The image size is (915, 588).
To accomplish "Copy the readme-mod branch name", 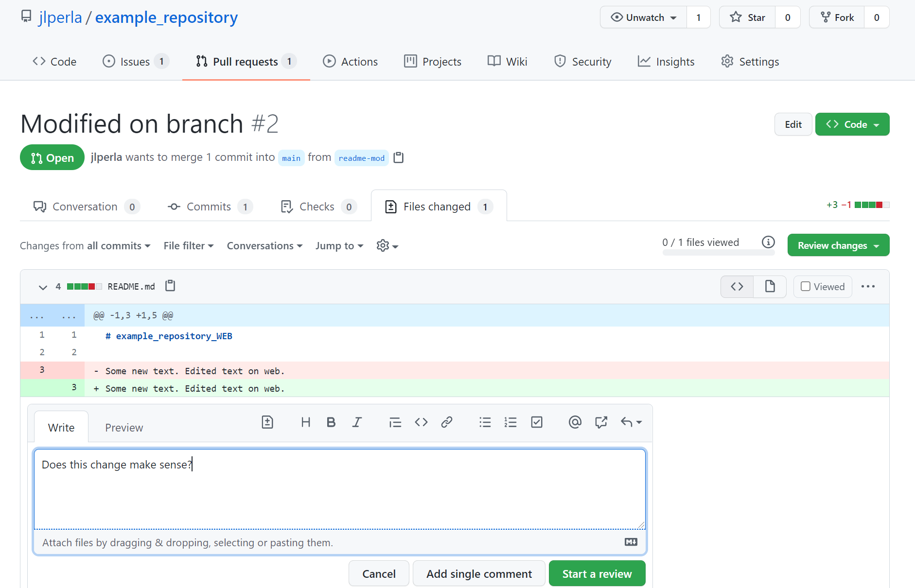I will (x=399, y=157).
